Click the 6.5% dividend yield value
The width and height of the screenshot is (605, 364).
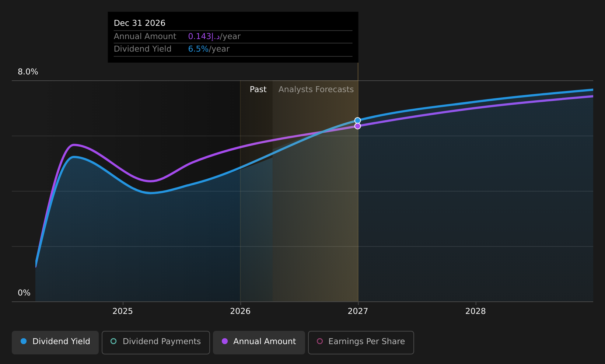click(x=199, y=49)
